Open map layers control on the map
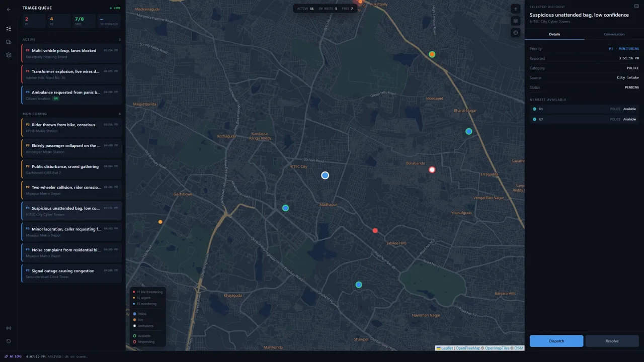644x362 pixels. coord(515,21)
